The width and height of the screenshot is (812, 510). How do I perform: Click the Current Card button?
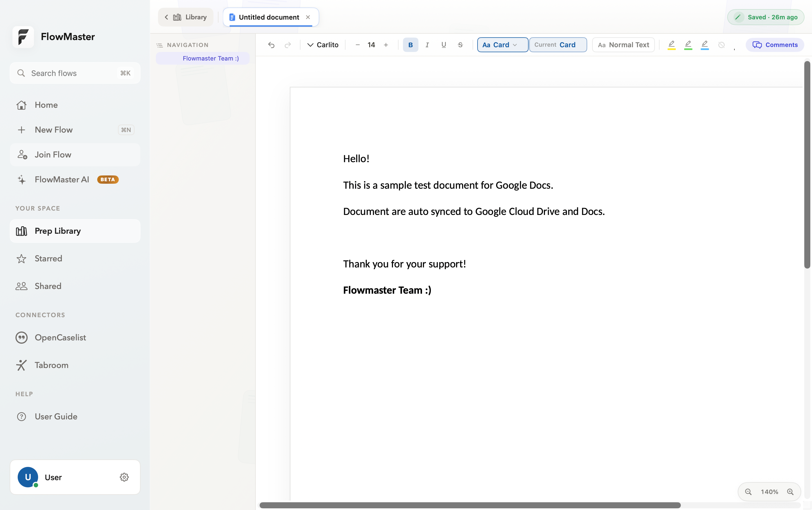coord(558,45)
